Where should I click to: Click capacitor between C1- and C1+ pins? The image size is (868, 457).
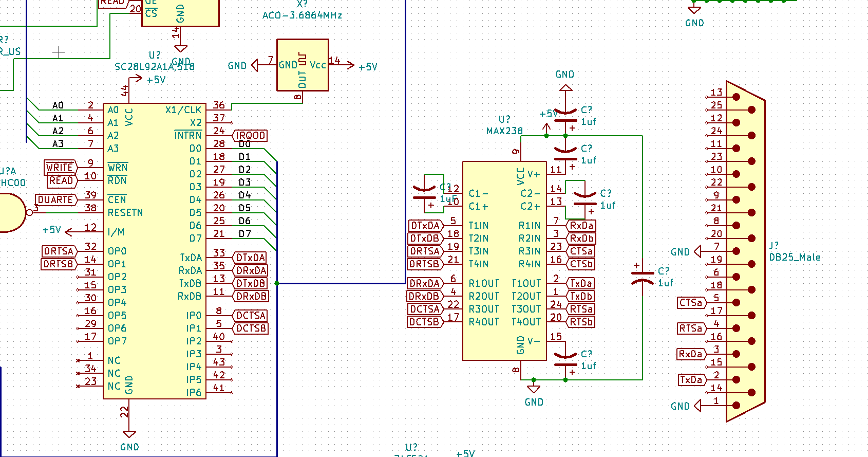pos(425,193)
